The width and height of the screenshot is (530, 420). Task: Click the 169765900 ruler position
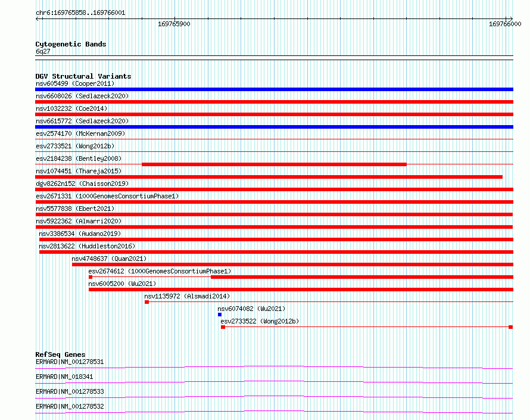coord(174,24)
